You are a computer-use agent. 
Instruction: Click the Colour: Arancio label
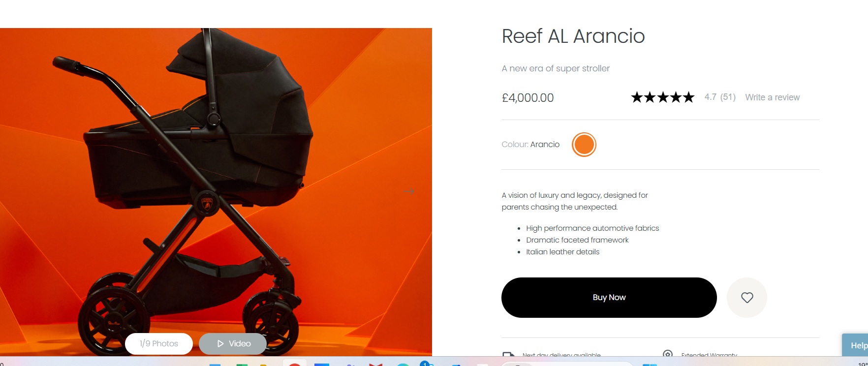pyautogui.click(x=530, y=144)
